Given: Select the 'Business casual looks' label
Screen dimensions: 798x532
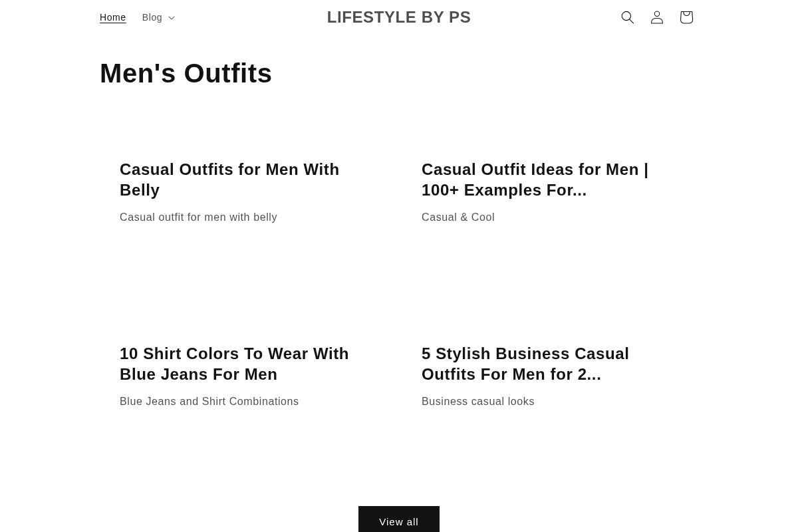Looking at the screenshot, I should click(478, 401).
